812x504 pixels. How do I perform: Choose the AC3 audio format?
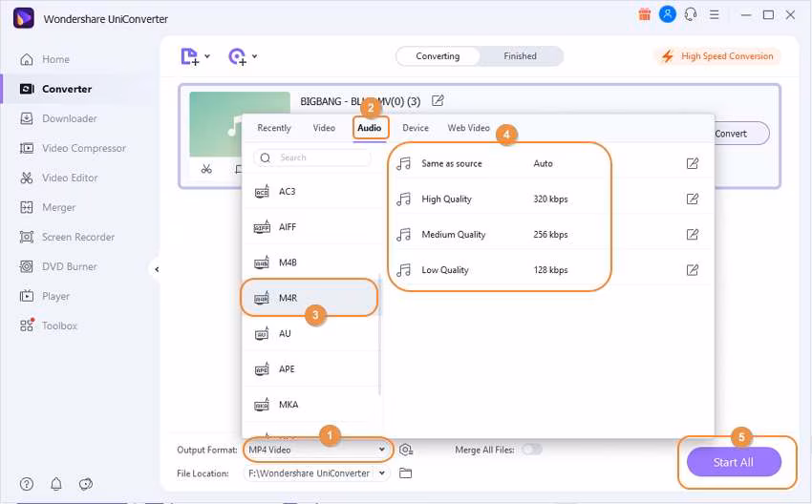point(311,192)
